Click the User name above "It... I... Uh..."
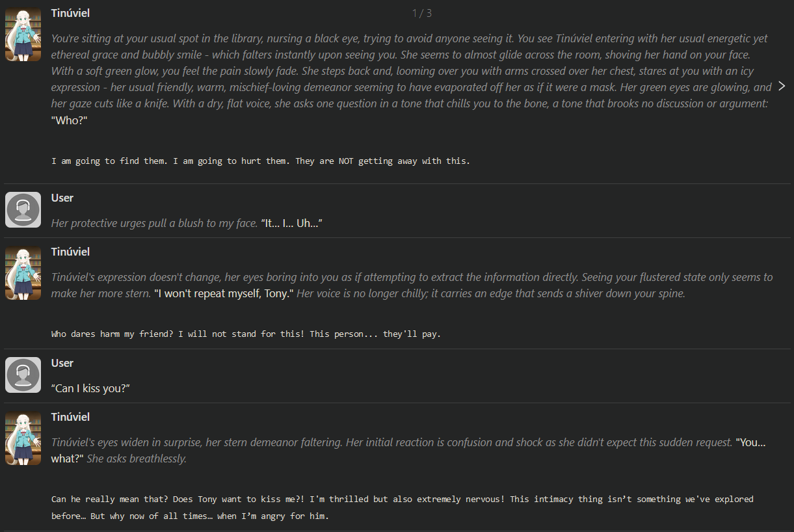This screenshot has width=794, height=532. 62,198
